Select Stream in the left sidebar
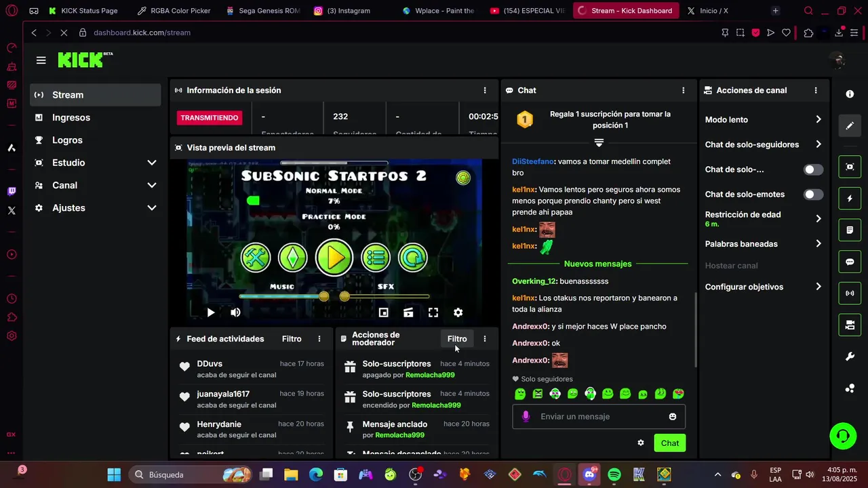 [96, 95]
